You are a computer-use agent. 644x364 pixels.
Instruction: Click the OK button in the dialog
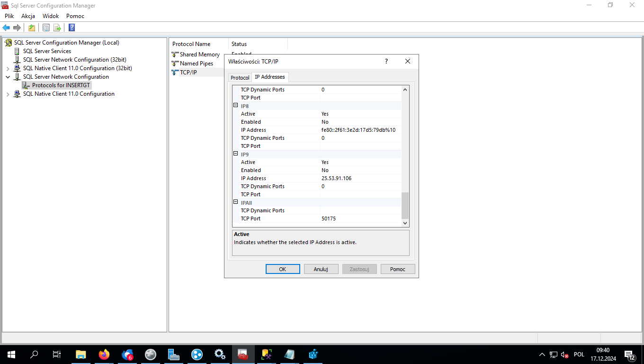[x=283, y=269]
